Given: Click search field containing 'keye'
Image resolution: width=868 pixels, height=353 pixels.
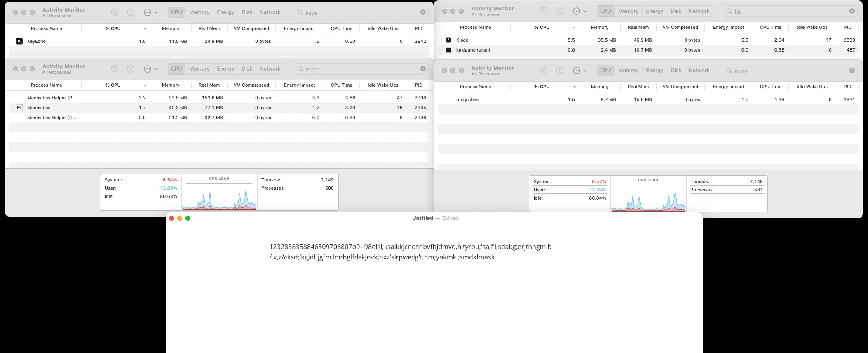Looking at the screenshot, I should [x=362, y=12].
